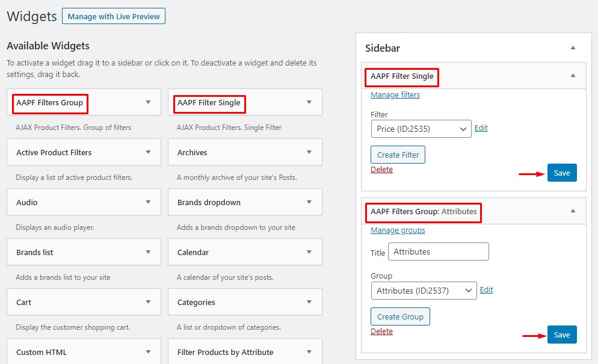598x364 pixels.
Task: Expand the Cart widget arrow
Action: point(148,302)
